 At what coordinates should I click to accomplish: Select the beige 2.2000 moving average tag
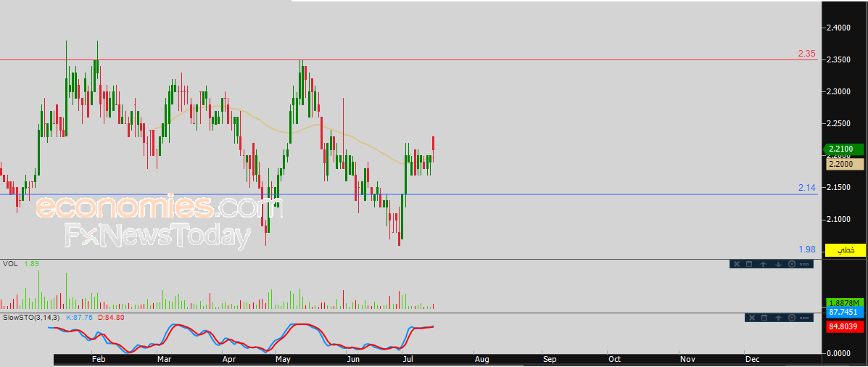[x=846, y=164]
